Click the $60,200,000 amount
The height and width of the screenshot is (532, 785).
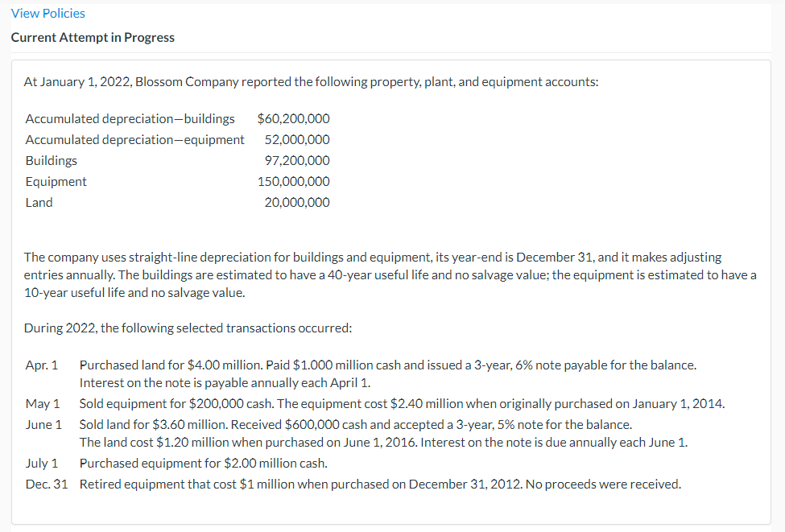(294, 118)
